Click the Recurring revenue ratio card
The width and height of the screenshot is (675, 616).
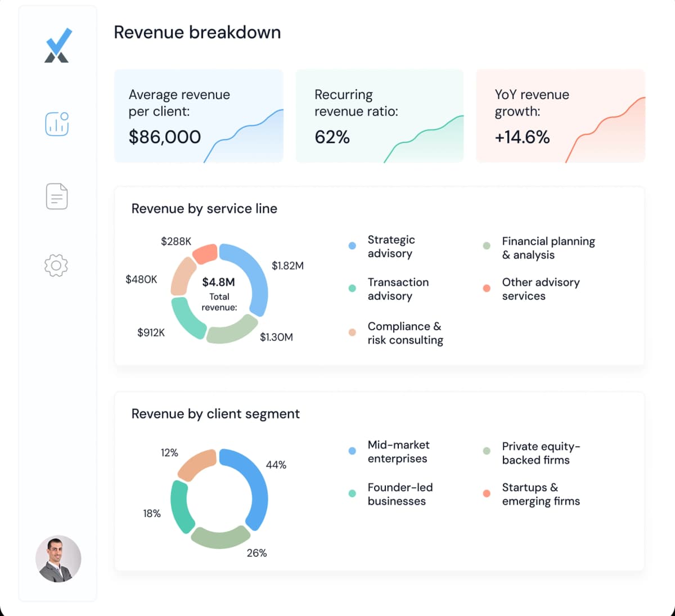point(379,116)
